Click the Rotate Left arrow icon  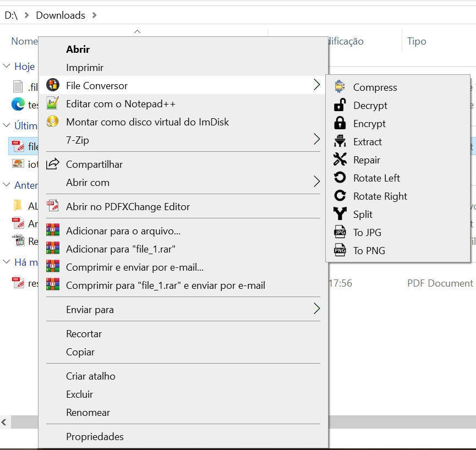[x=340, y=178]
